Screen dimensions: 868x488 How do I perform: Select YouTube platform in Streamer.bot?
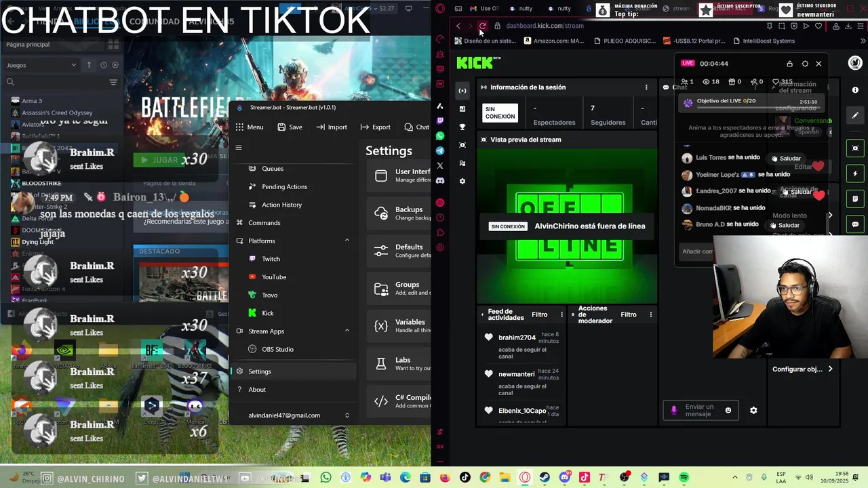pos(274,277)
